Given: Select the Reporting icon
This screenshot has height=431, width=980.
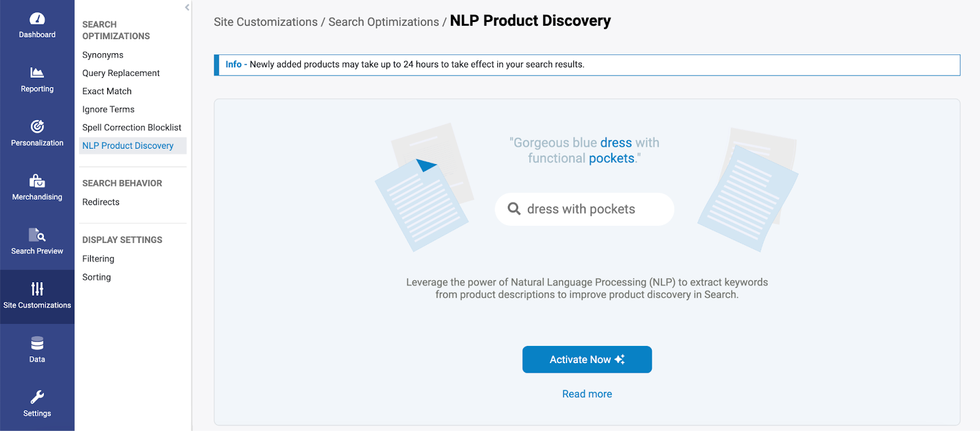Looking at the screenshot, I should [37, 80].
